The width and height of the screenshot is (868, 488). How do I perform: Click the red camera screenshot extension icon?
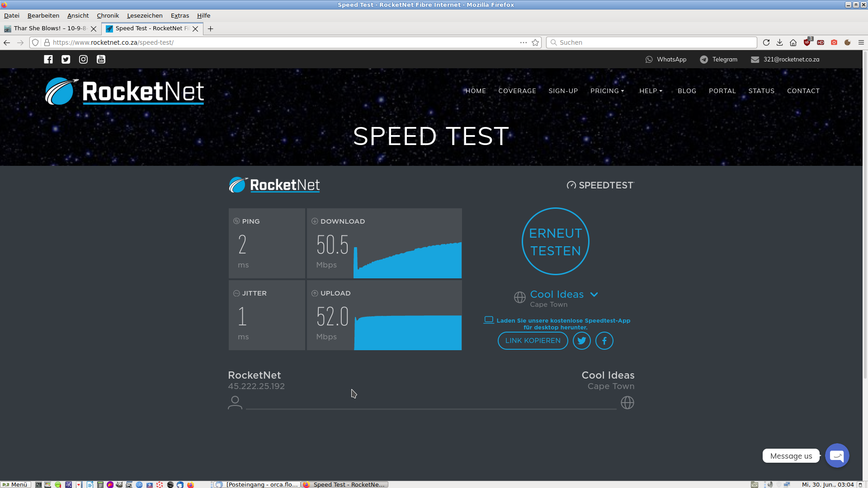coord(834,42)
